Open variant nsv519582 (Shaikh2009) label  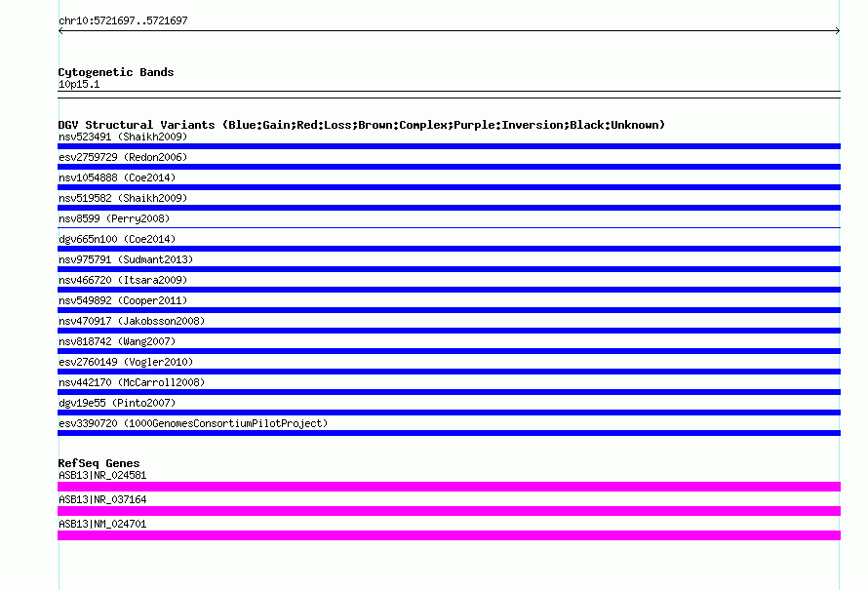tap(123, 198)
